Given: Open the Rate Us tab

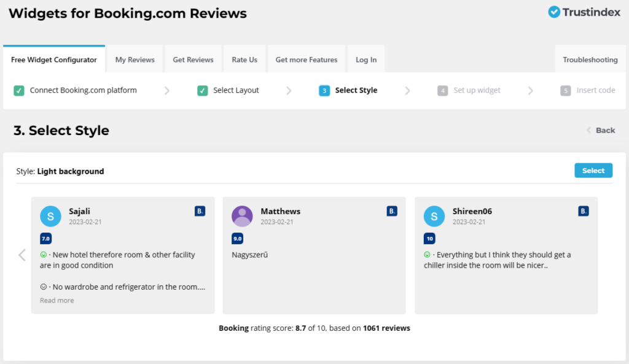Looking at the screenshot, I should (x=244, y=59).
